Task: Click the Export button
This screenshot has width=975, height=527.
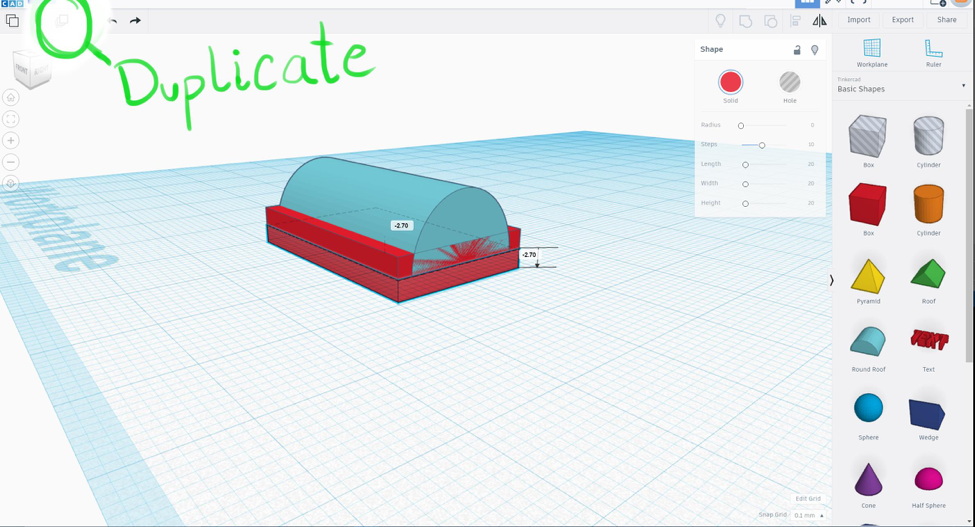Action: 903,20
